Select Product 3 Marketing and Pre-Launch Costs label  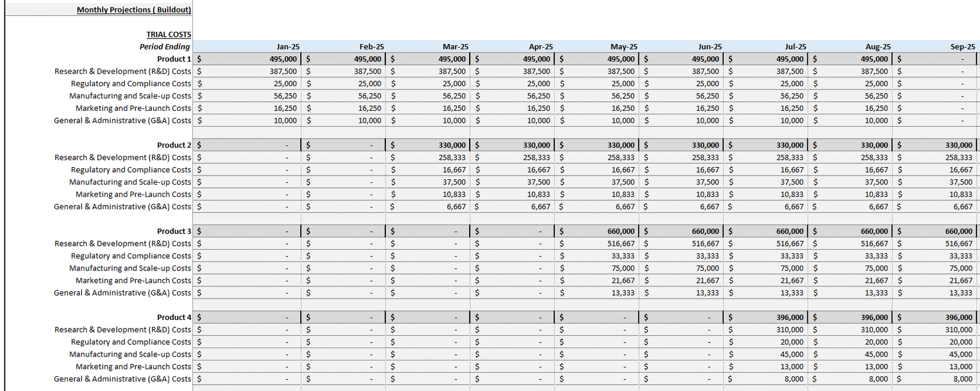[x=134, y=281]
